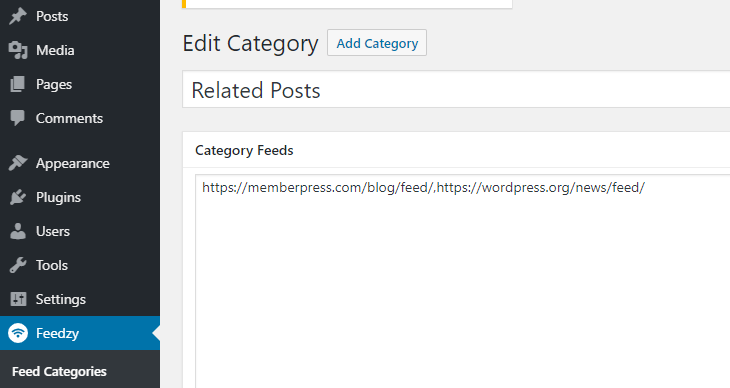Click the Plugins plug icon
The image size is (730, 388).
[x=18, y=197]
